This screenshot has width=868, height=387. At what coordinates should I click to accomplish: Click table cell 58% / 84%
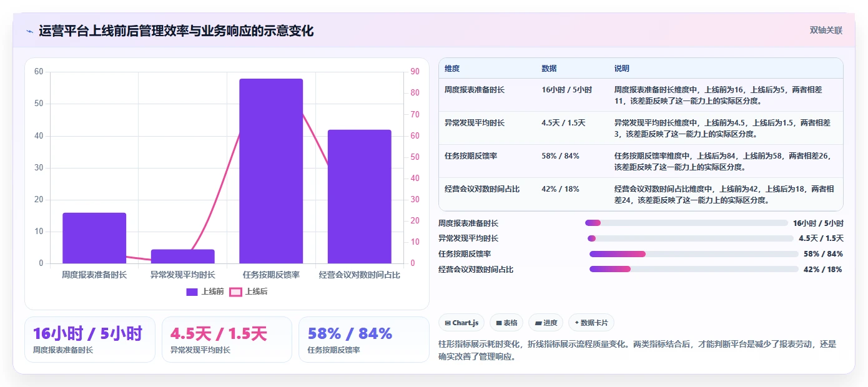coord(560,156)
